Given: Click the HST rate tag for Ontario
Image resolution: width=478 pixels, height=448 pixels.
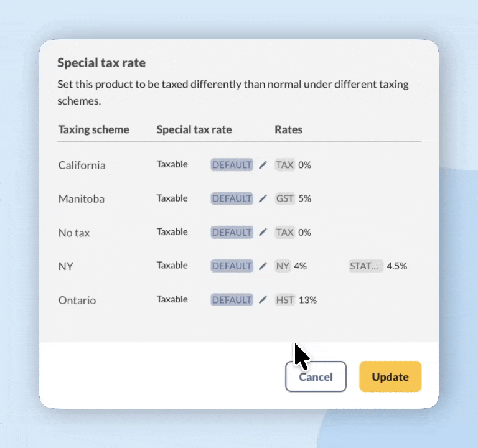Looking at the screenshot, I should tap(285, 299).
